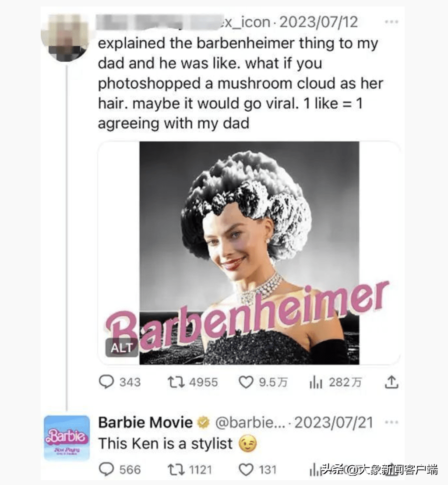This screenshot has height=485, width=448.
Task: Open more options on the first tweet
Action: [392, 22]
